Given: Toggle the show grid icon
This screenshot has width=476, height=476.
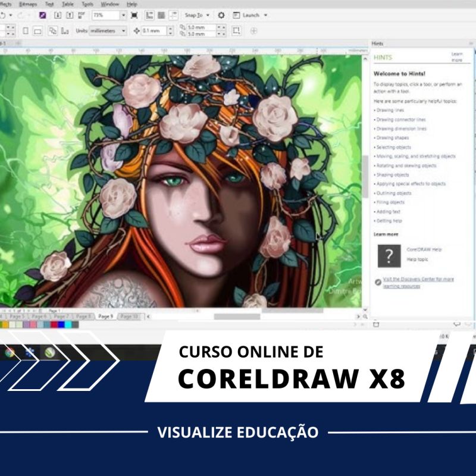Looking at the screenshot, I should tap(161, 15).
